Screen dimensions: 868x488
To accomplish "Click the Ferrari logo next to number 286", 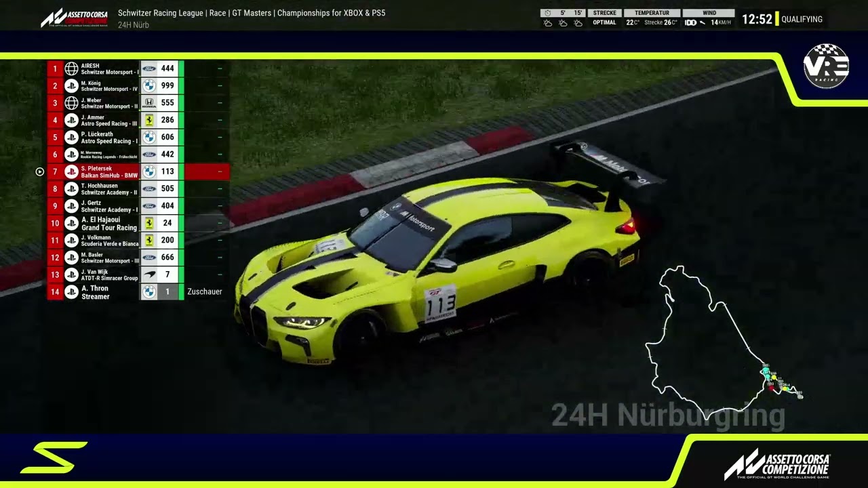I will 149,120.
